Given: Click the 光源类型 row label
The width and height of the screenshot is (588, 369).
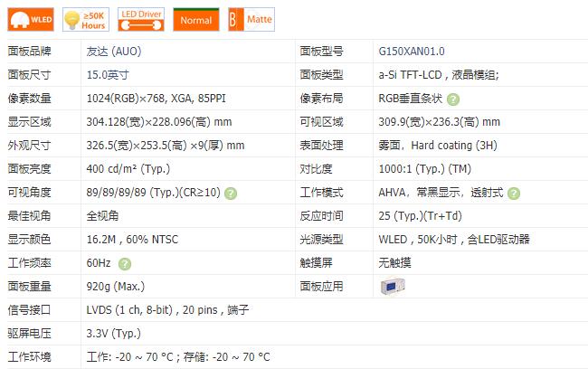Looking at the screenshot, I should coord(321,240).
